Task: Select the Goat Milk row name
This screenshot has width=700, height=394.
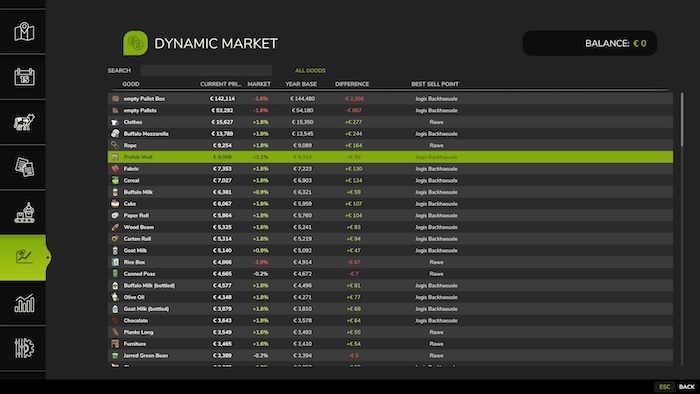Action: (135, 250)
